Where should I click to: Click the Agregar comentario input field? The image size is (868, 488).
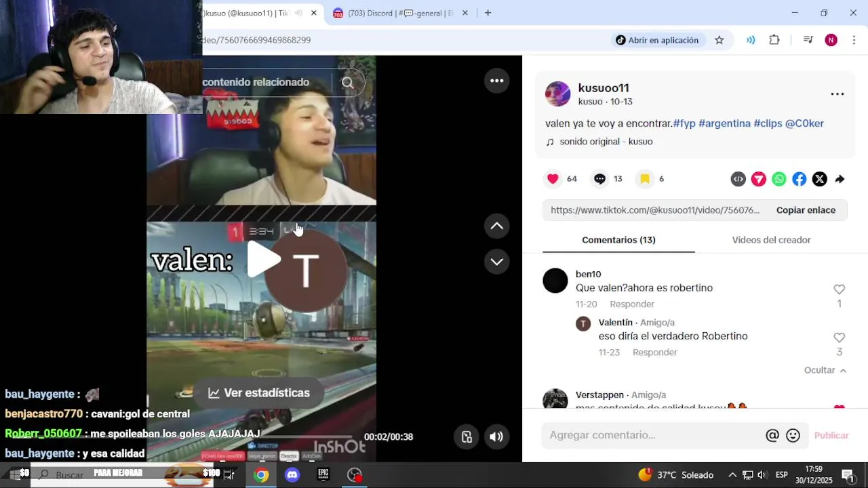(654, 435)
